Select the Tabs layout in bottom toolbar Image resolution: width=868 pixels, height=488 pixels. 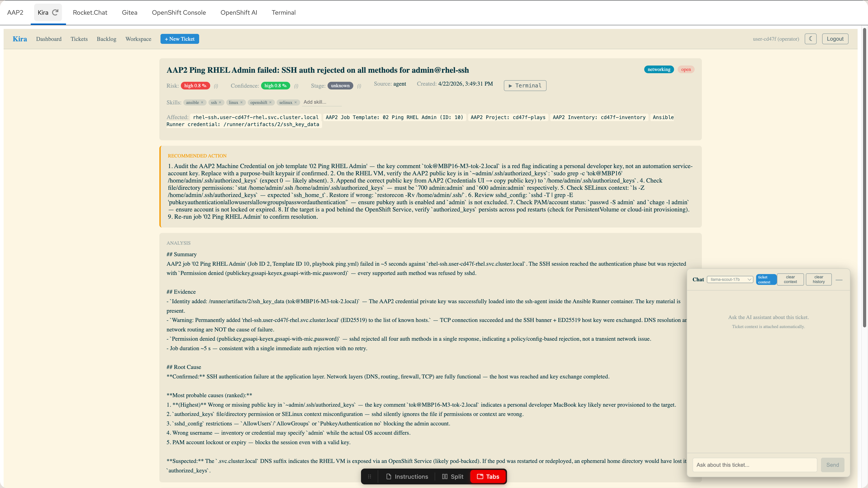click(x=488, y=476)
